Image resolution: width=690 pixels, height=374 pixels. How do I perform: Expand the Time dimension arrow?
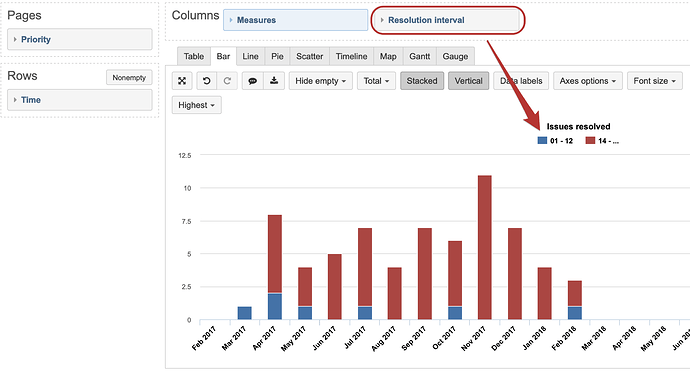click(x=15, y=100)
